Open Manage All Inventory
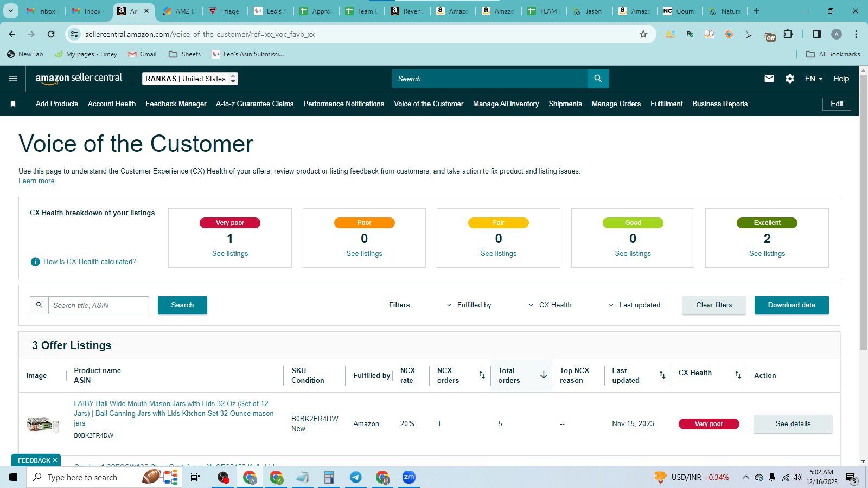Screen dimensions: 868x488 coord(506,104)
